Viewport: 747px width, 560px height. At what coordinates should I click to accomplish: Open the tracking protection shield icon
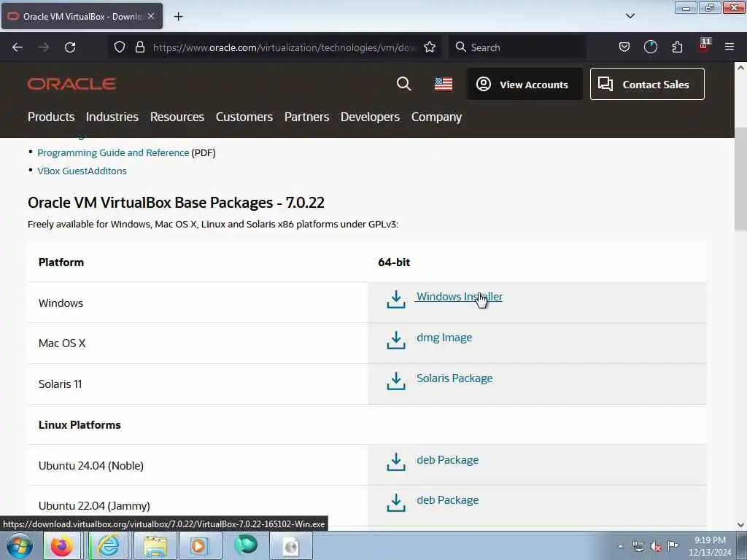click(120, 47)
